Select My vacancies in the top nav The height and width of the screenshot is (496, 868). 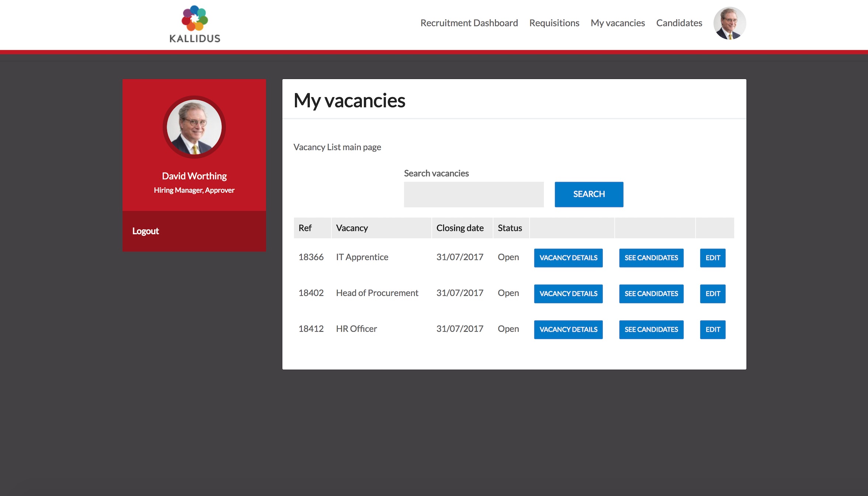click(x=618, y=23)
